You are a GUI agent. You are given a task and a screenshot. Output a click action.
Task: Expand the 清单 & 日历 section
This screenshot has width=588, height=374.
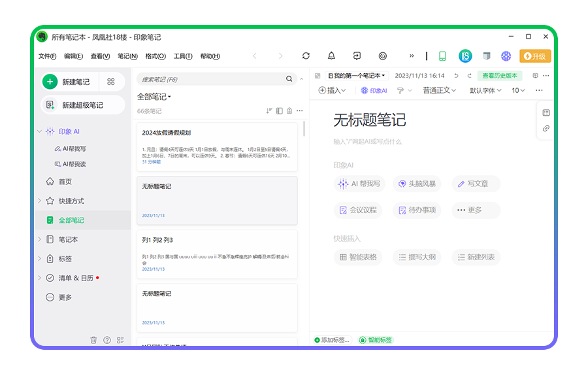coord(39,278)
